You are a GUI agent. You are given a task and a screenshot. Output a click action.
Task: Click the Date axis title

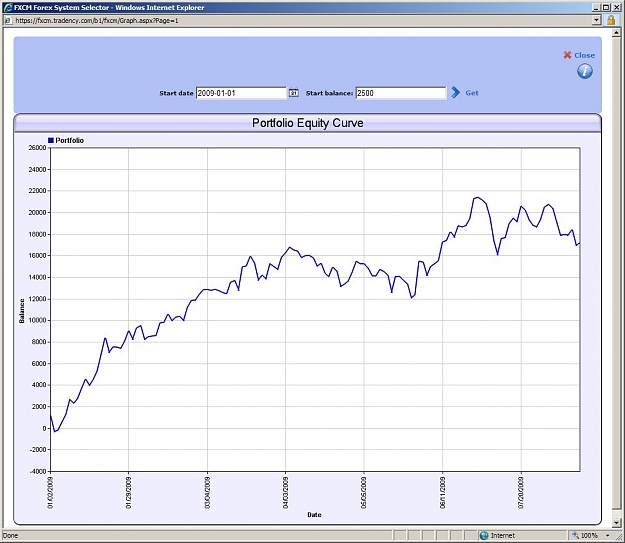pos(314,515)
